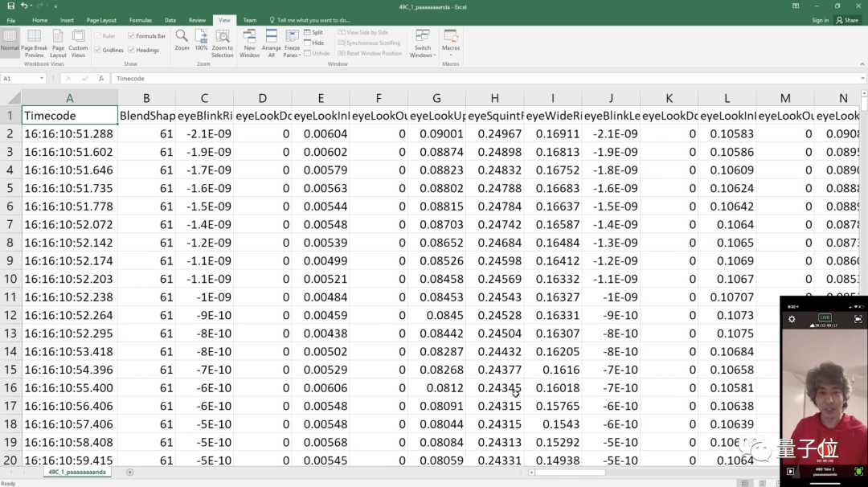Image resolution: width=868 pixels, height=487 pixels.
Task: Click cell value 0.10707
Action: coord(727,297)
